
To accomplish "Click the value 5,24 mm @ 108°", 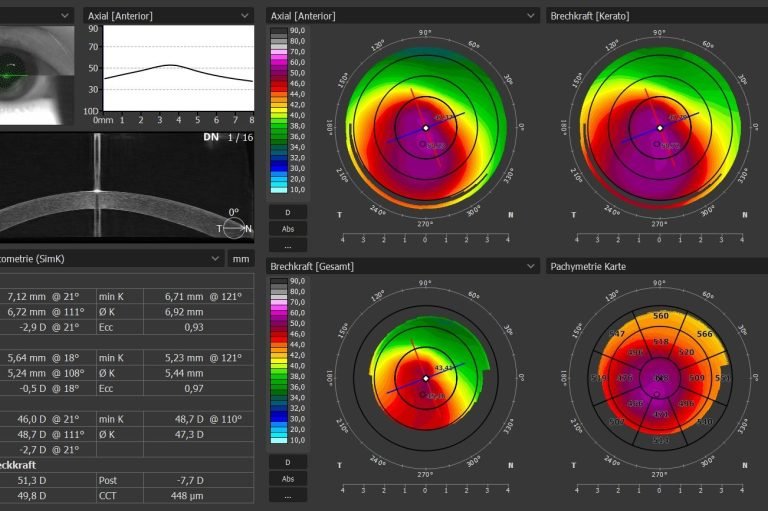I will [46, 373].
